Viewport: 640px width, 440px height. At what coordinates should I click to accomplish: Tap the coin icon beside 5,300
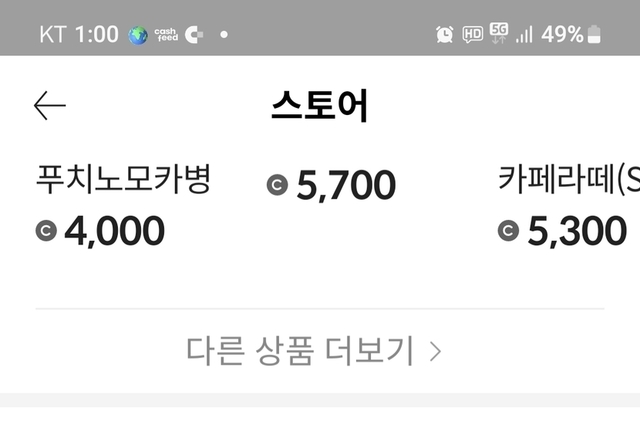(508, 232)
